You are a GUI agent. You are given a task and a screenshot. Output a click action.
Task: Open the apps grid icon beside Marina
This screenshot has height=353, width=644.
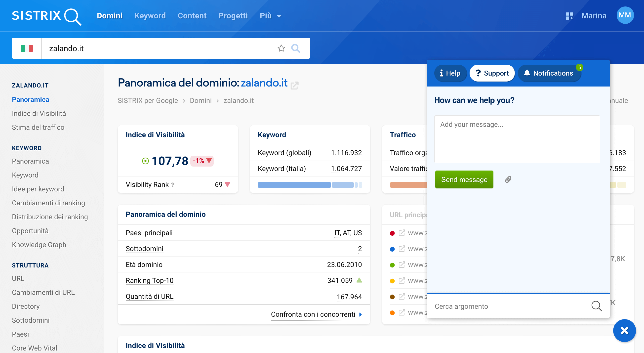pyautogui.click(x=569, y=16)
